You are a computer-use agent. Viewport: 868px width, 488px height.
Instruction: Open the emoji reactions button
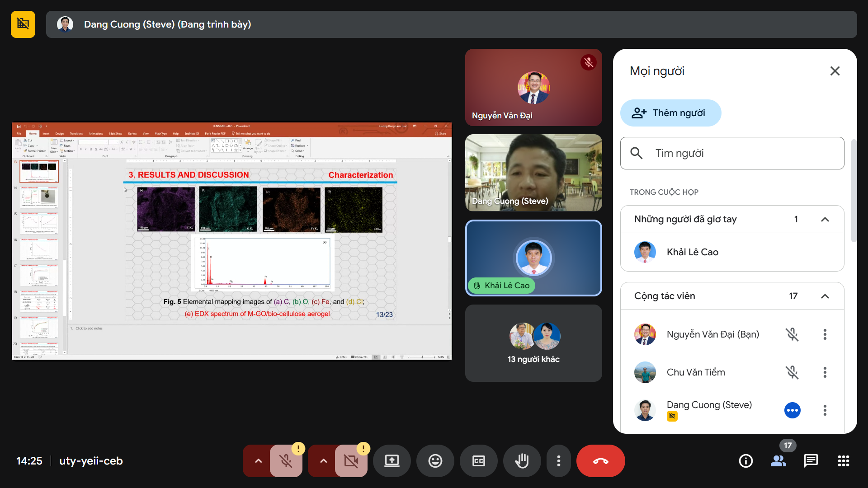coord(435,461)
